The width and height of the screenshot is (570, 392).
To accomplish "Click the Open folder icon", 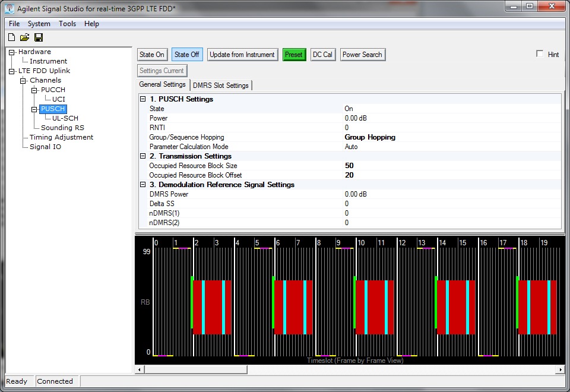I will pos(25,38).
